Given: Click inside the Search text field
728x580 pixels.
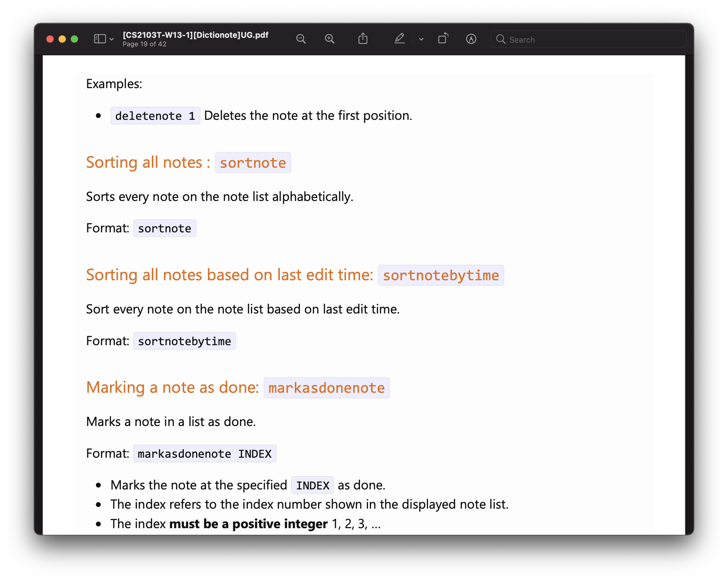Looking at the screenshot, I should coord(594,40).
